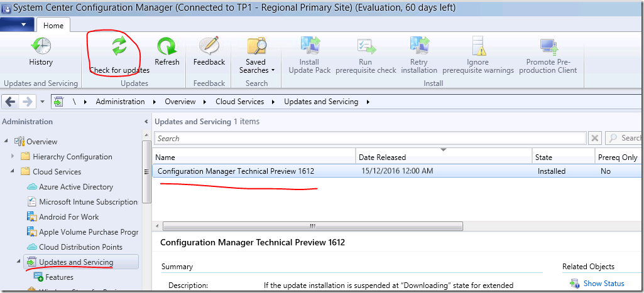This screenshot has height=293, width=644.
Task: Refresh the Updates and Servicing view
Action: pyautogui.click(x=166, y=51)
